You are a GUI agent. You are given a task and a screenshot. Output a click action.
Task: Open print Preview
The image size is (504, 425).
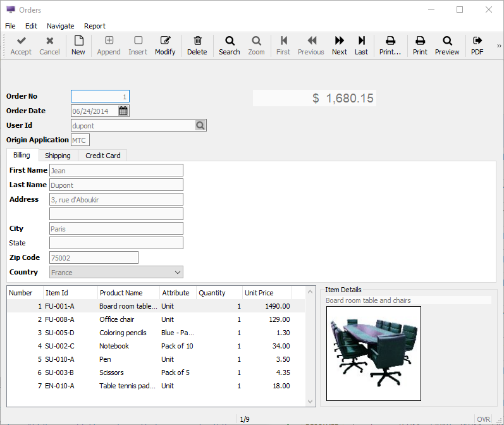[447, 46]
